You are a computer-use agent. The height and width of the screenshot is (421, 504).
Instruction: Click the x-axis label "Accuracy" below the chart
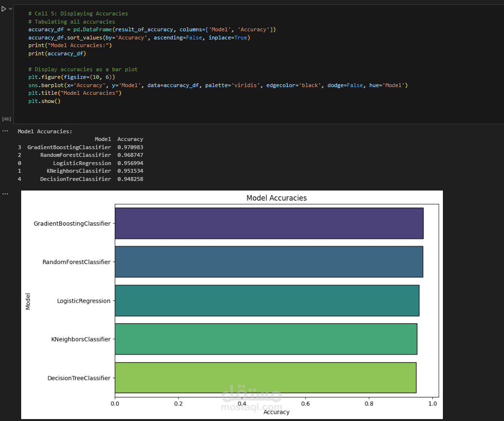point(276,412)
